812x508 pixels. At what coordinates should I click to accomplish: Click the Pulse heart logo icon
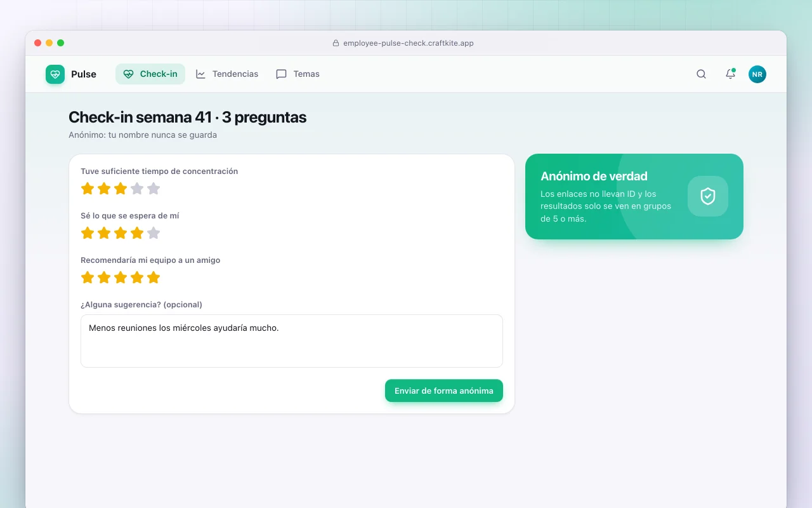tap(55, 74)
